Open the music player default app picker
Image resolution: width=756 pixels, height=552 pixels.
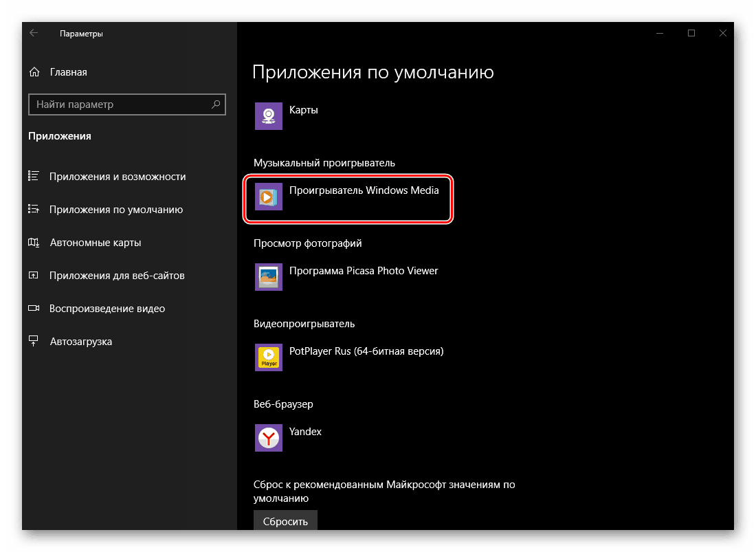pyautogui.click(x=347, y=196)
